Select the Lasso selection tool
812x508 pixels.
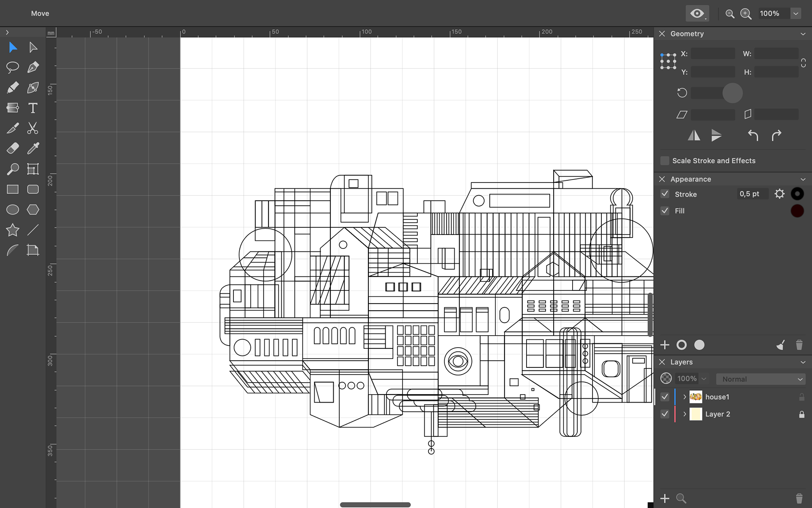pyautogui.click(x=13, y=67)
